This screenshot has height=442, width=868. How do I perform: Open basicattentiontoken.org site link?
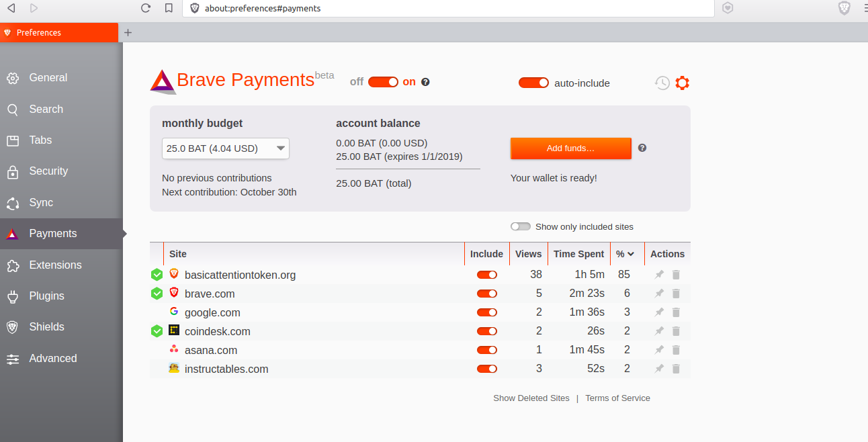[x=240, y=275]
